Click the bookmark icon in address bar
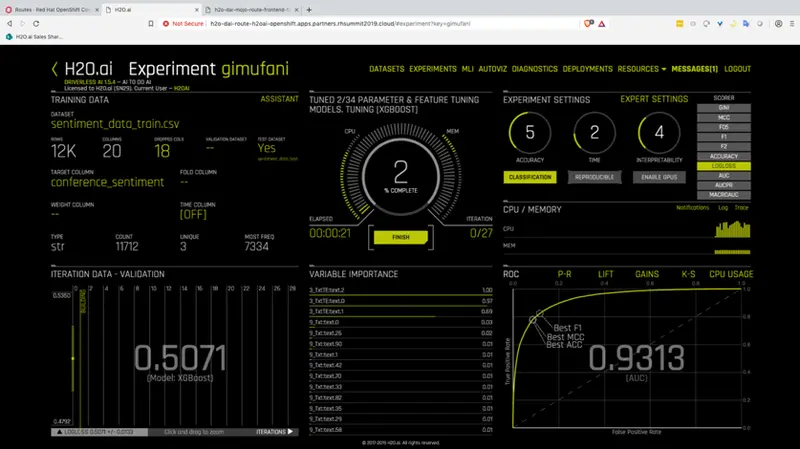 151,23
